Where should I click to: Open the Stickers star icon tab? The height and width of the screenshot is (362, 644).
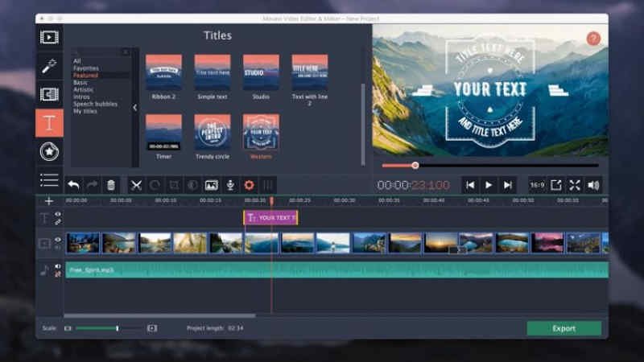pos(49,151)
